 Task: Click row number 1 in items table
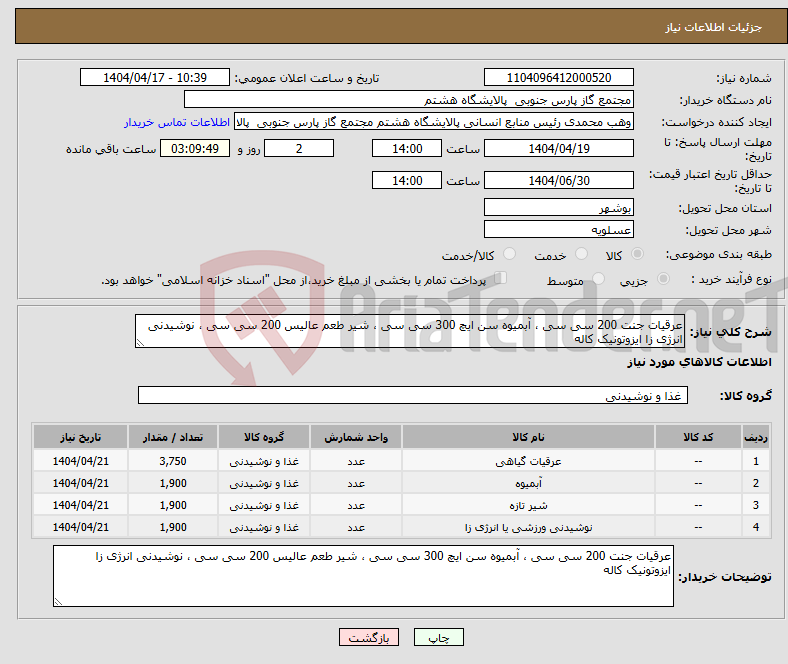755,461
